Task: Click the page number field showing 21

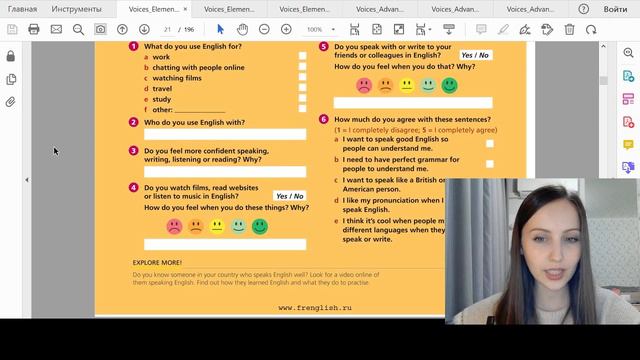Action: [167, 29]
